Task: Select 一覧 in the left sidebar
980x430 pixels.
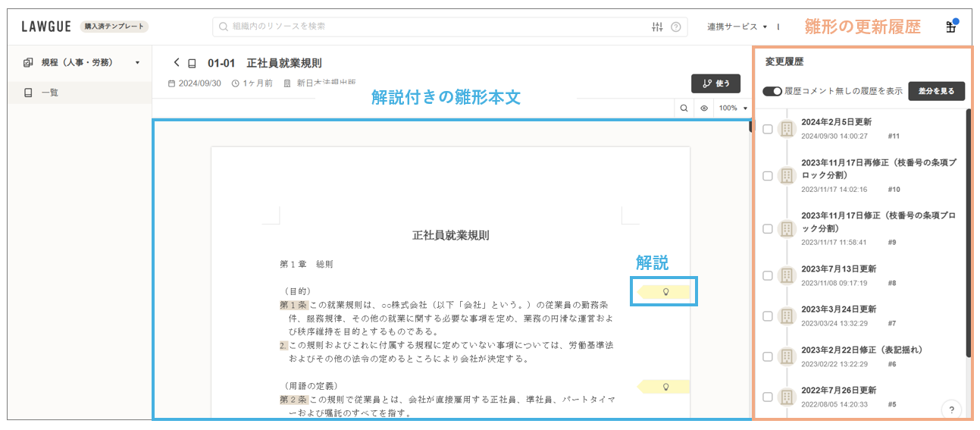Action: pyautogui.click(x=50, y=93)
